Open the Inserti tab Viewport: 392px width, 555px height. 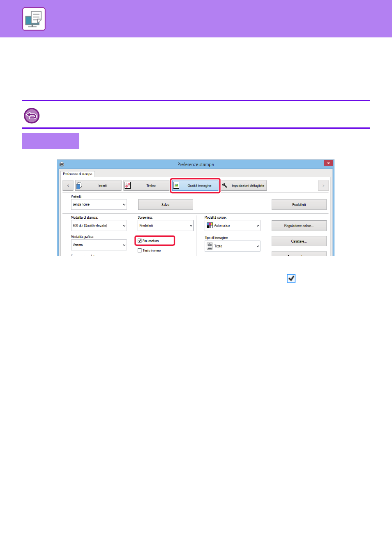(x=98, y=185)
